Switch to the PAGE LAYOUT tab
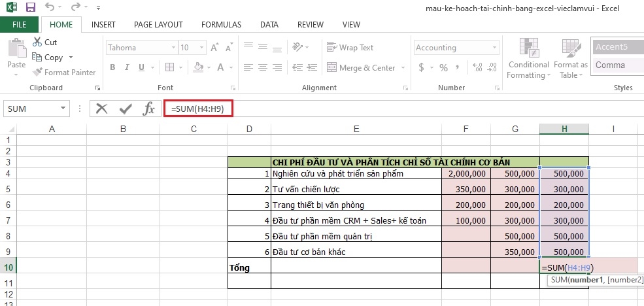The width and height of the screenshot is (644, 306). point(158,25)
